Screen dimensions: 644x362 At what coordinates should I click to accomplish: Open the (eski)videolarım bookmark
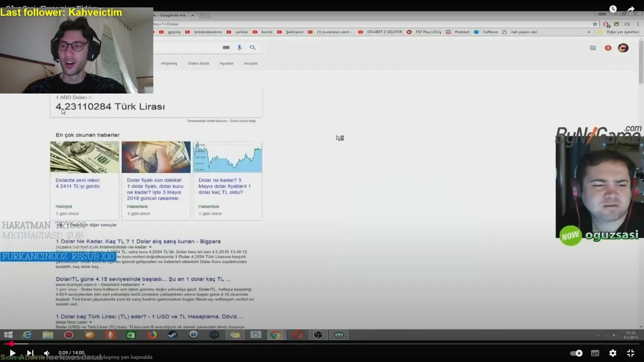coord(204,32)
